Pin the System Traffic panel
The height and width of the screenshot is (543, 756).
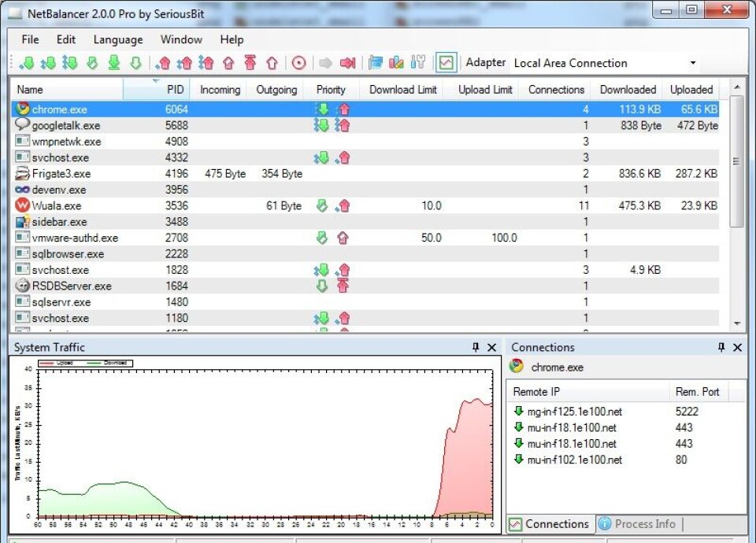476,347
